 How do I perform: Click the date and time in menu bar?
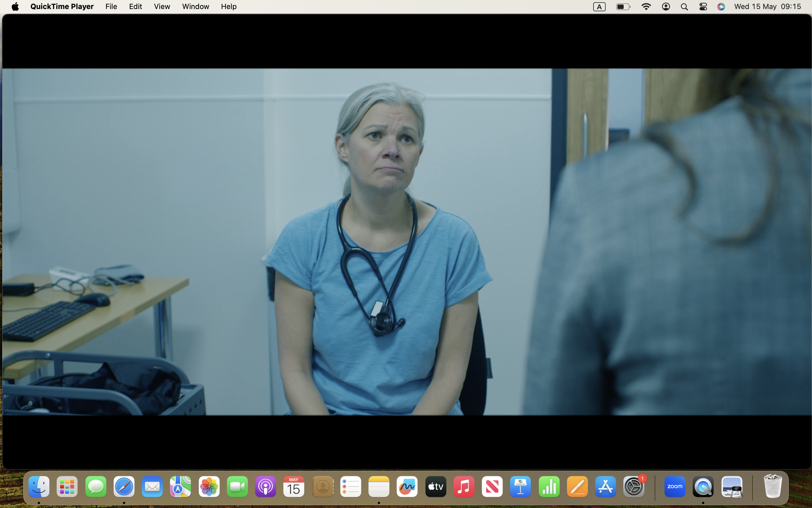[767, 6]
